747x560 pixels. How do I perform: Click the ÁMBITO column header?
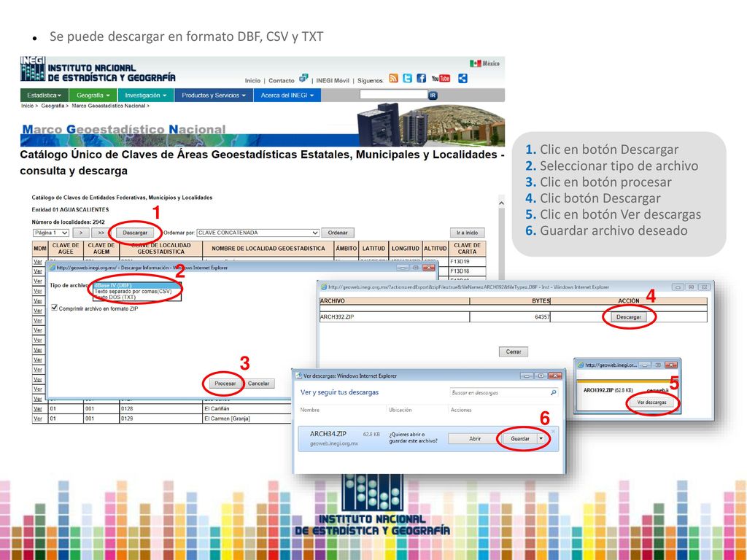coord(346,249)
